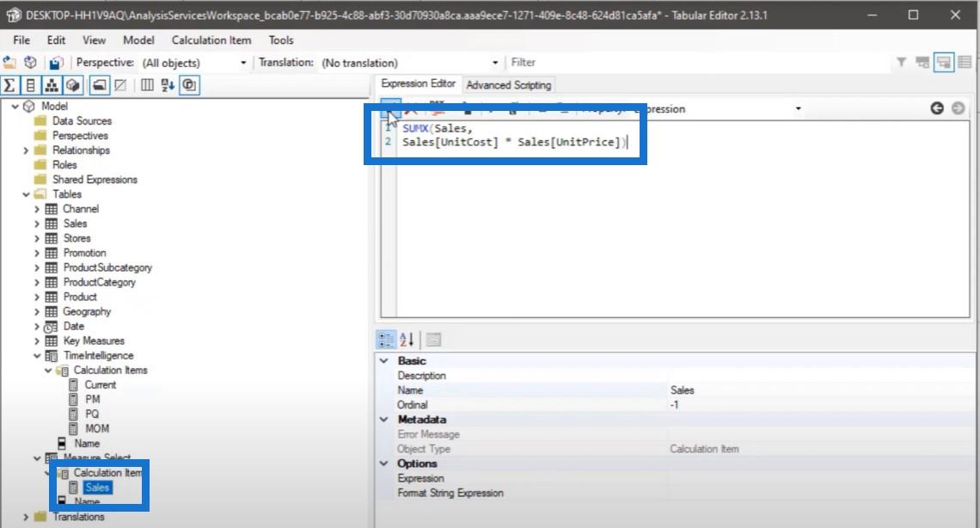Collapse the TimeIntelligence calculation group
980x528 pixels.
coord(36,355)
